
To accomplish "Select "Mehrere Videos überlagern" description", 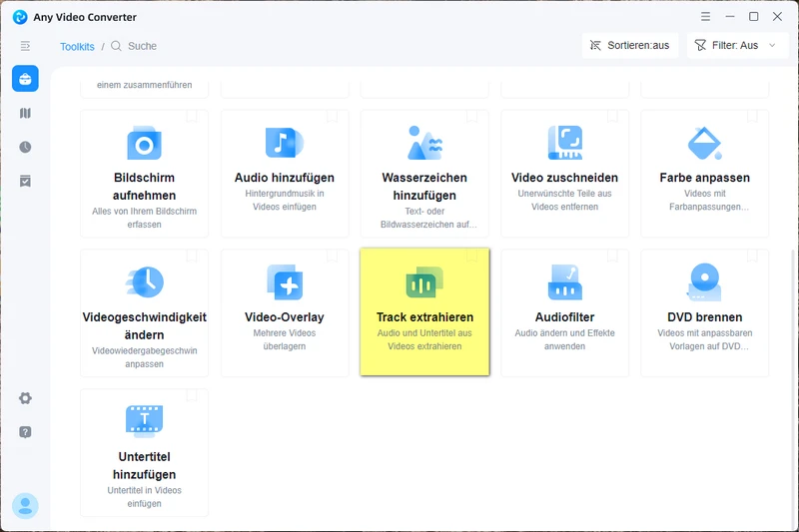I will point(285,339).
